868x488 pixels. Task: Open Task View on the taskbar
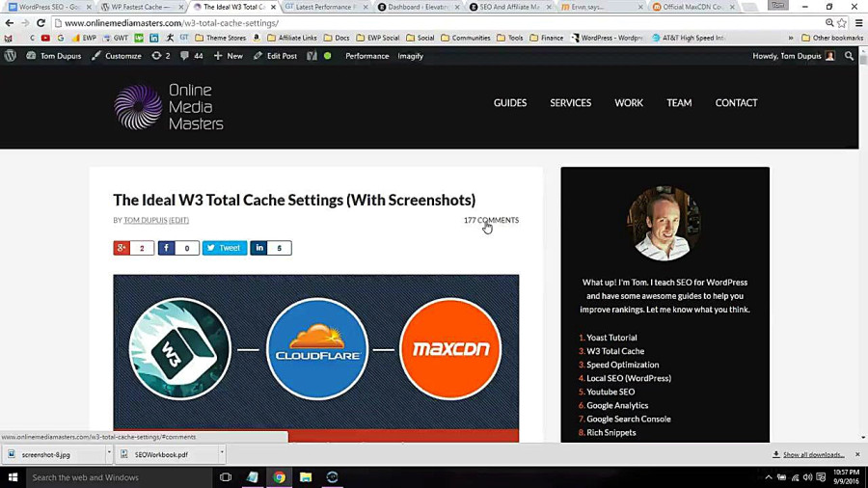click(x=226, y=477)
